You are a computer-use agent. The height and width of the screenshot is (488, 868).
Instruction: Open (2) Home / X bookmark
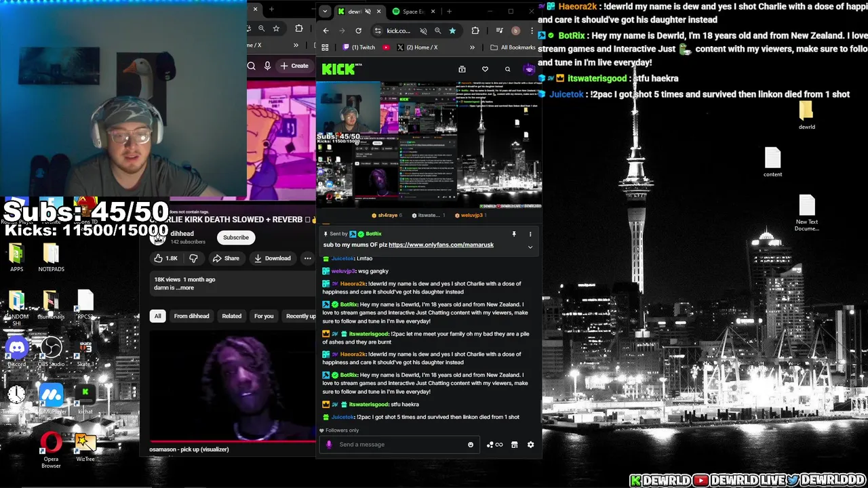pyautogui.click(x=418, y=47)
